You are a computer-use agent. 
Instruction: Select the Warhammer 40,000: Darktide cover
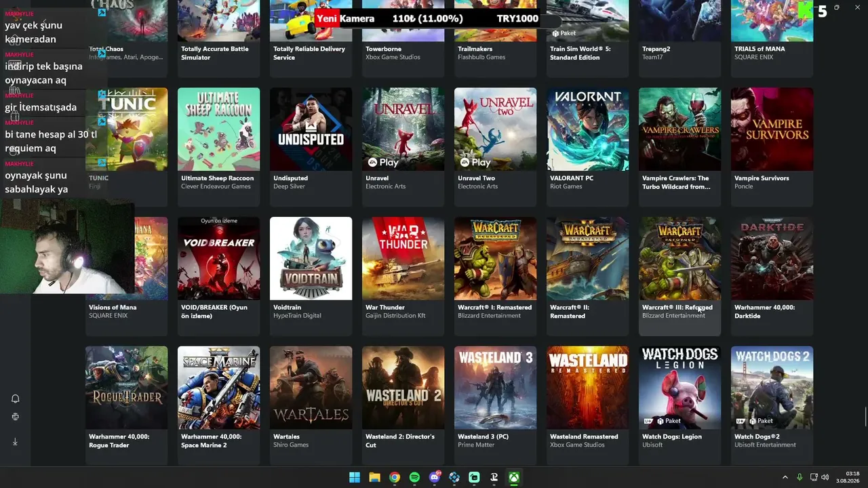point(772,258)
